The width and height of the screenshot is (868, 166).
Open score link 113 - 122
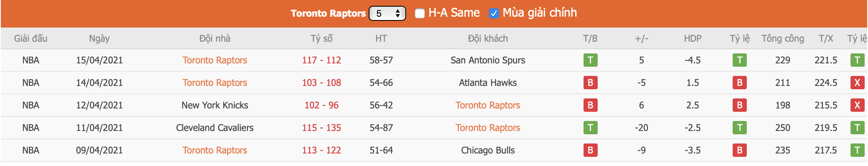(x=322, y=150)
